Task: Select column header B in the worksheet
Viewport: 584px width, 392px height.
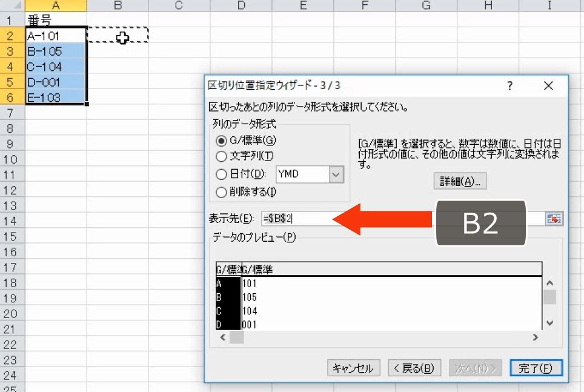Action: pos(118,5)
